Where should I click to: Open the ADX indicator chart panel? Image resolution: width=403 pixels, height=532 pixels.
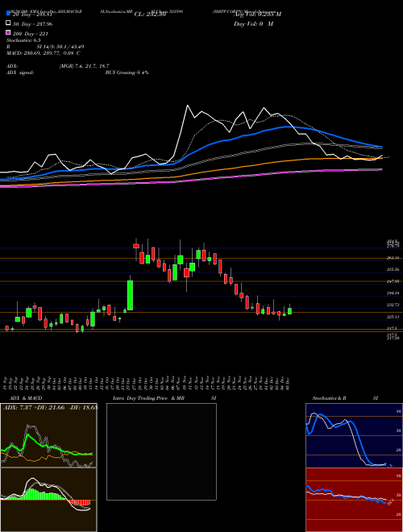[48, 435]
